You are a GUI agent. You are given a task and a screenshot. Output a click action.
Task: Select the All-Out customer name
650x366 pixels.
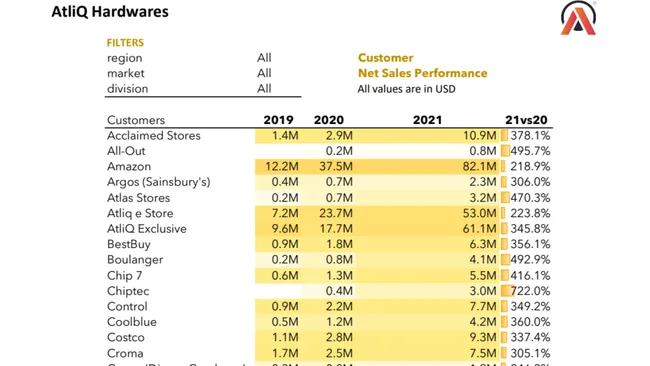click(x=126, y=151)
